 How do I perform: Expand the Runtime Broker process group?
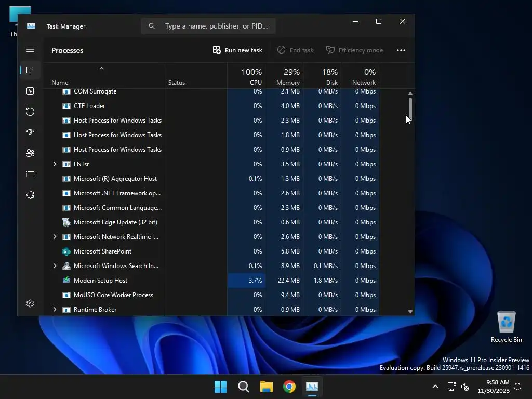55,310
